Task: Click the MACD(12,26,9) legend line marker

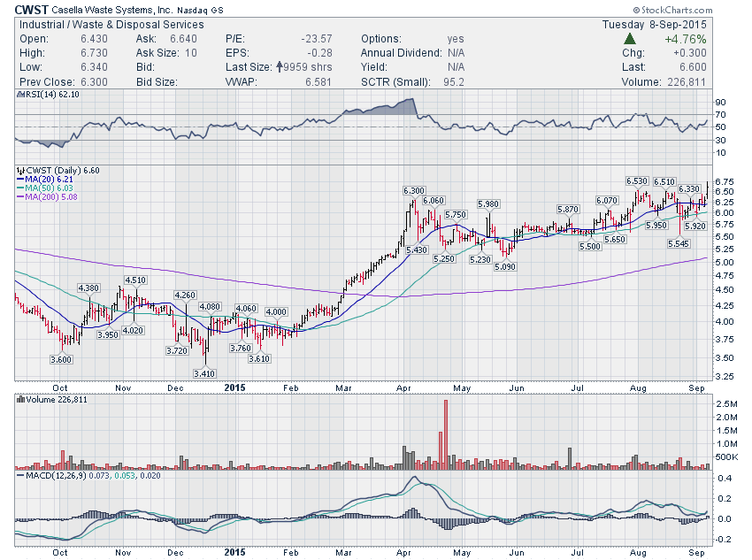Action: pos(20,476)
